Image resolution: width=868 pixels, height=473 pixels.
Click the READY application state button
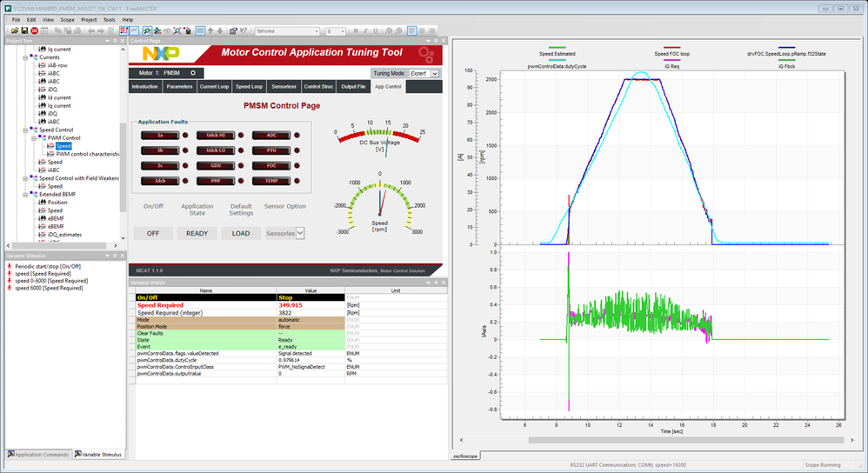(197, 234)
